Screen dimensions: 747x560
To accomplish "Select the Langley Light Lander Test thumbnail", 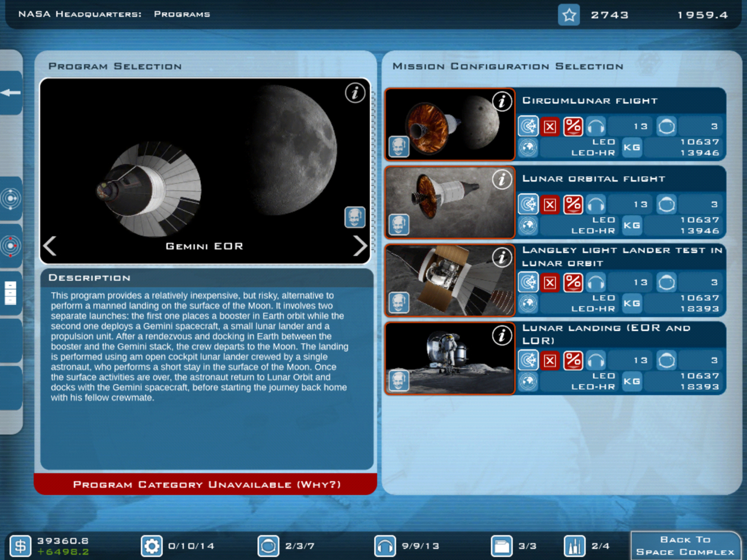I will coord(450,281).
